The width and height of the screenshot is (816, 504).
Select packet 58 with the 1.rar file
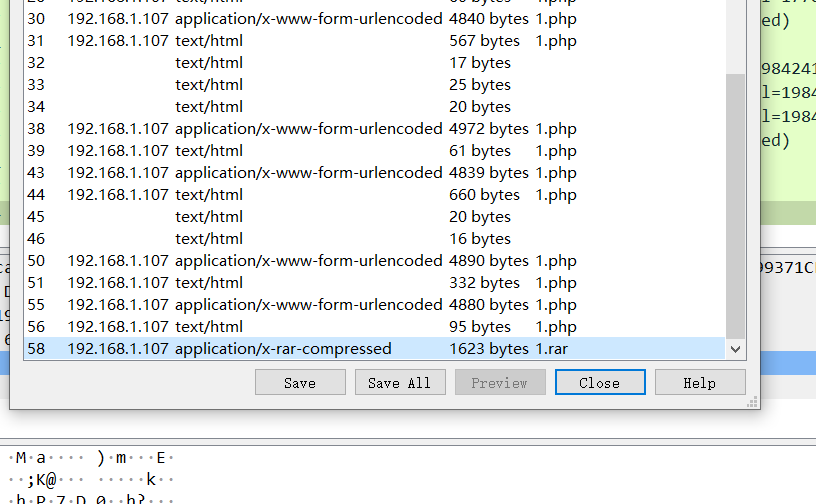pyautogui.click(x=375, y=348)
